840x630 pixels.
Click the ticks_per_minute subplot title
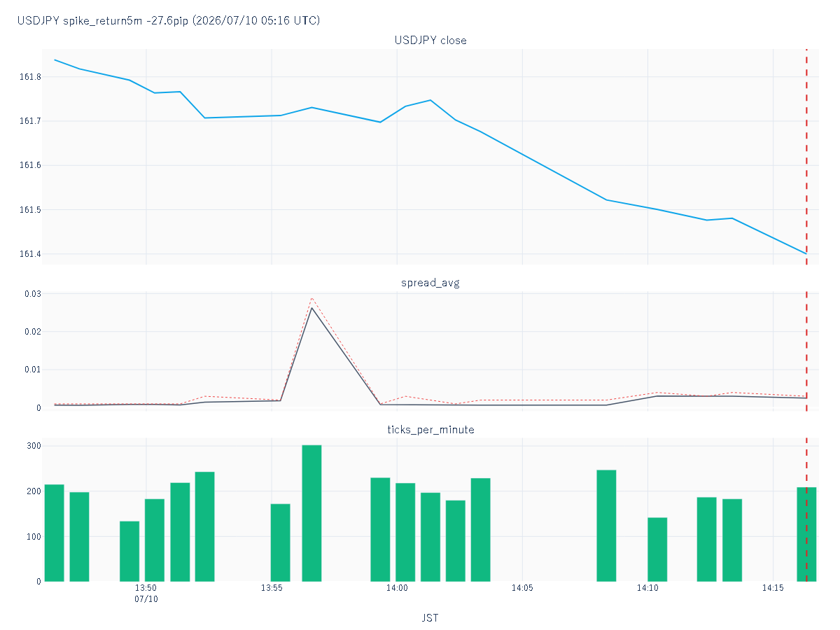pos(430,429)
